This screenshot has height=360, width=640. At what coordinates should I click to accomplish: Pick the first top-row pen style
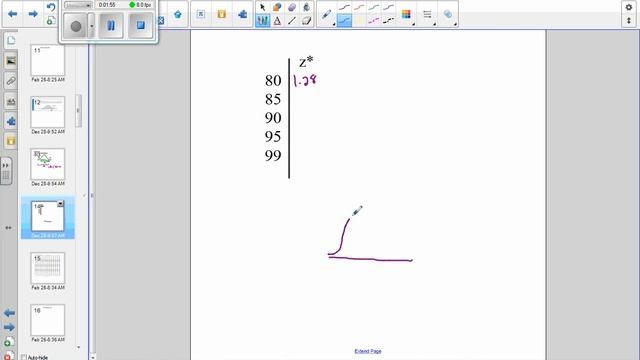coord(344,7)
